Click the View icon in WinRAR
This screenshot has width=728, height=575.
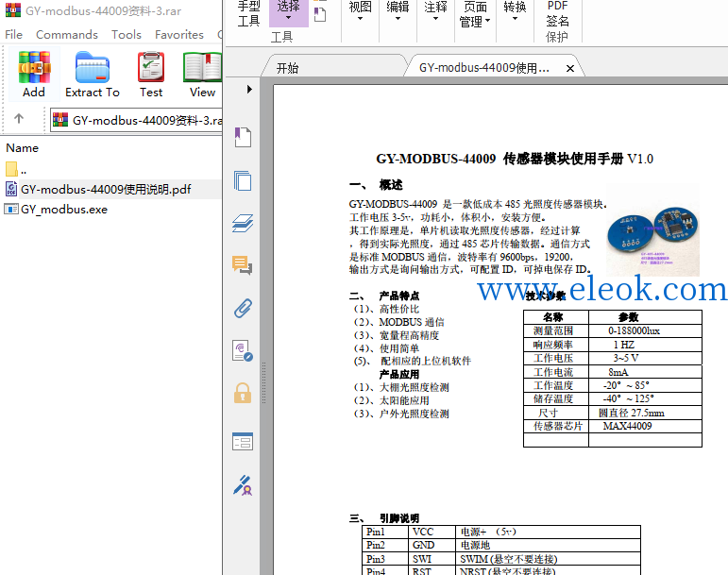pyautogui.click(x=202, y=75)
